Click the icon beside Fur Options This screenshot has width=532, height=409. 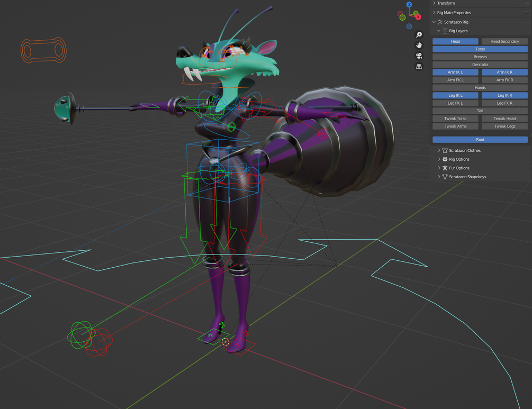coord(445,168)
